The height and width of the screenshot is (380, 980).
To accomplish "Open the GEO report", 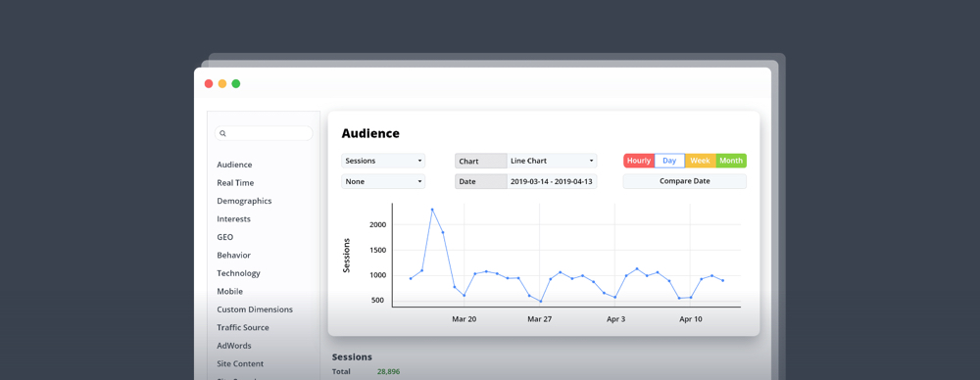I will pyautogui.click(x=225, y=237).
